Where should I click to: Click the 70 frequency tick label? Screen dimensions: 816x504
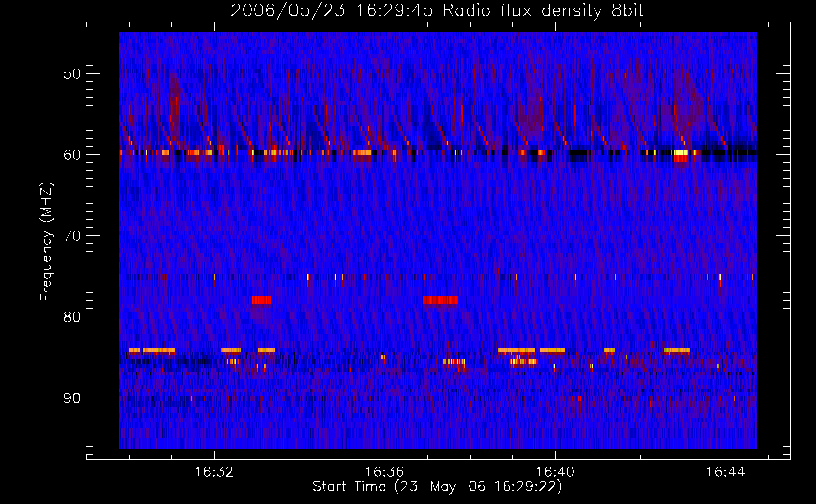(72, 236)
